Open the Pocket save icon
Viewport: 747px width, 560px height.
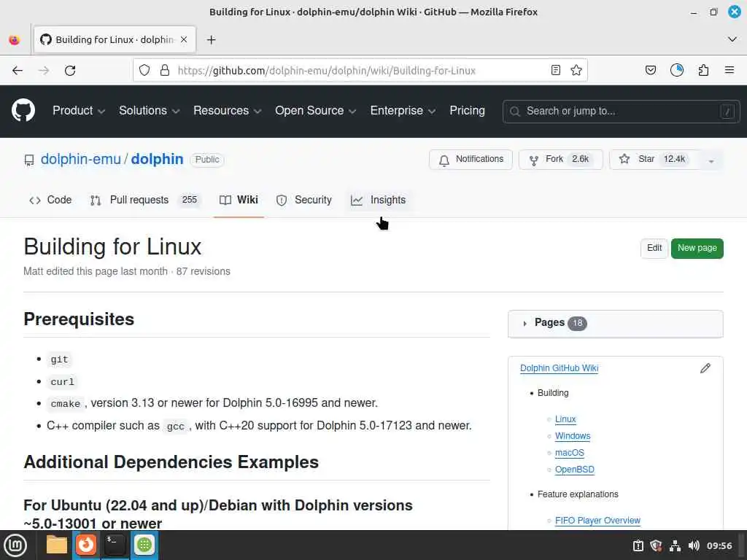(651, 71)
